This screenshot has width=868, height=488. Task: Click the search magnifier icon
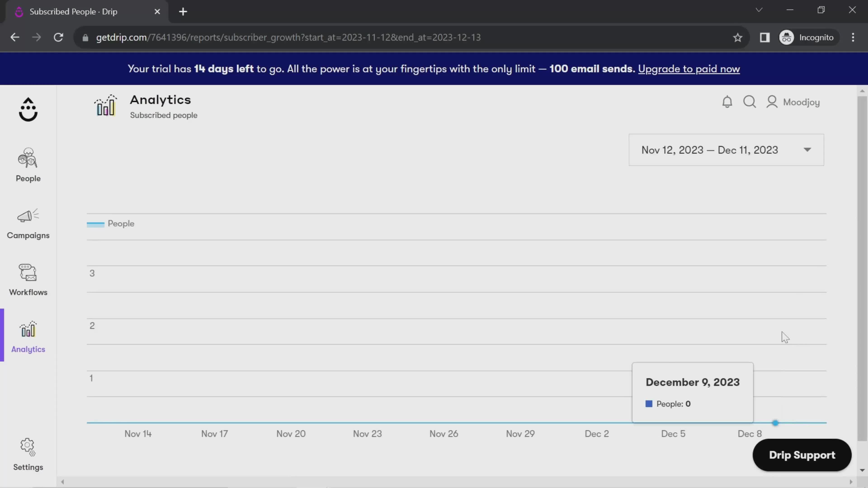[750, 102]
